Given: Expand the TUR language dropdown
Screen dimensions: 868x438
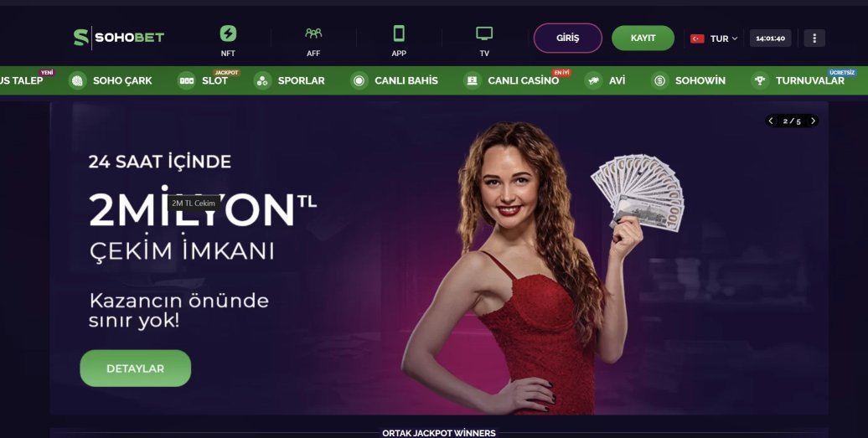Looking at the screenshot, I should (x=724, y=39).
